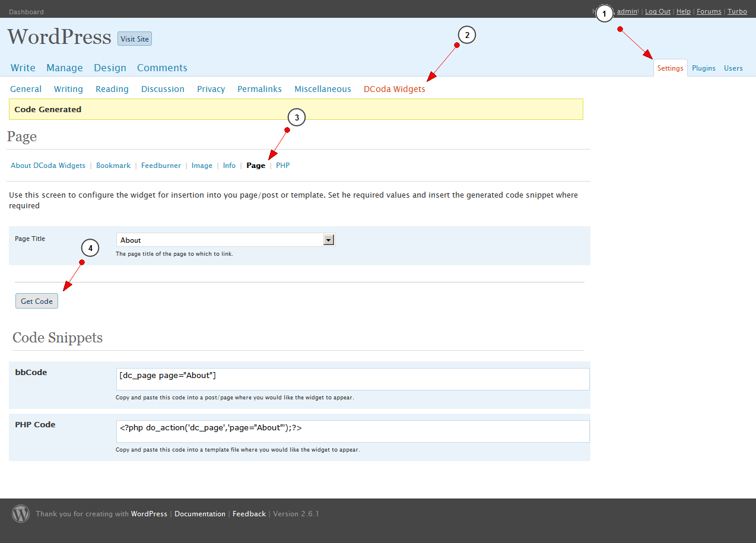Click the template file paste hint text
This screenshot has width=756, height=543.
tap(237, 450)
